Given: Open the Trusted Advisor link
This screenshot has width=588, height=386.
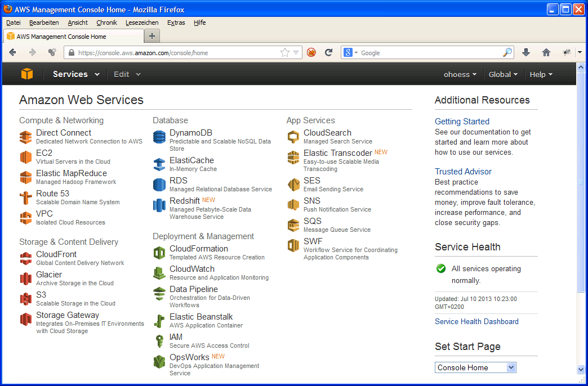Looking at the screenshot, I should coord(463,172).
